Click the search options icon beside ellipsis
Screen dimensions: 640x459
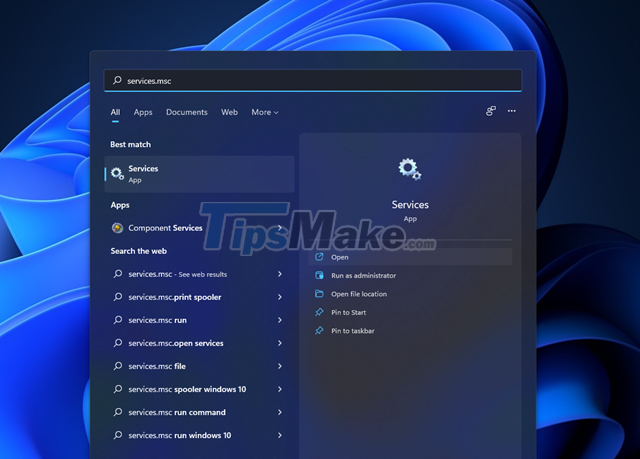(491, 111)
